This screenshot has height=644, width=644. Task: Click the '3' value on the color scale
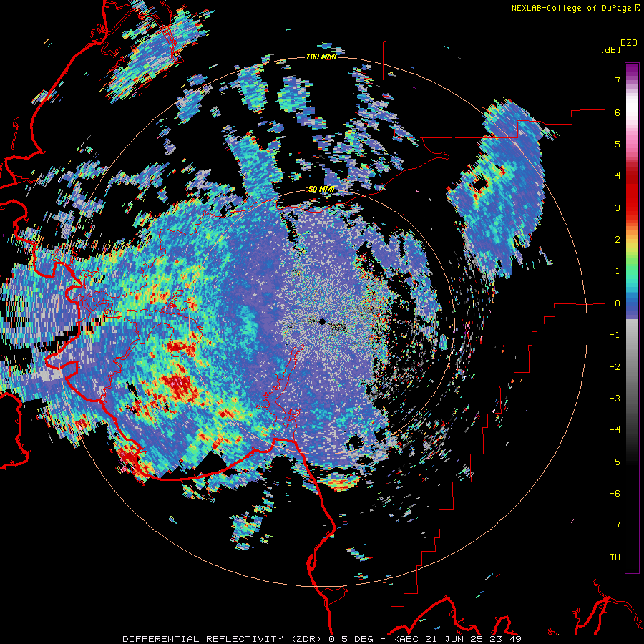coord(618,208)
